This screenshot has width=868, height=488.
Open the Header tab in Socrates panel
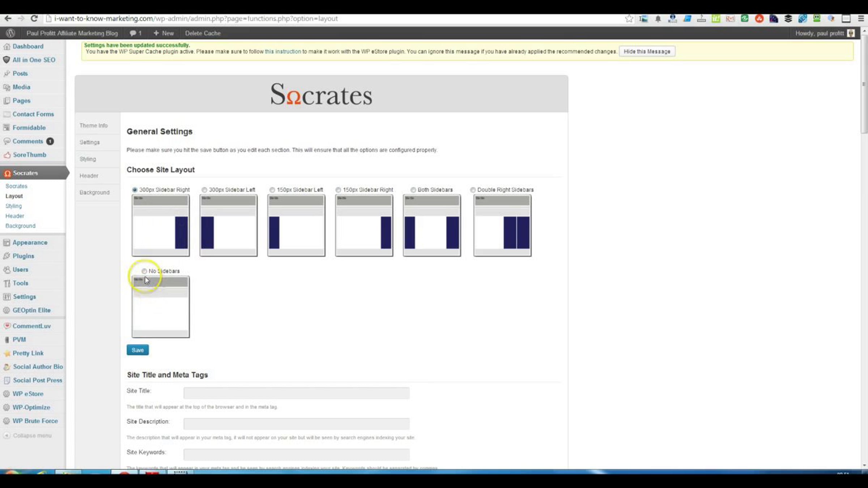click(x=89, y=176)
